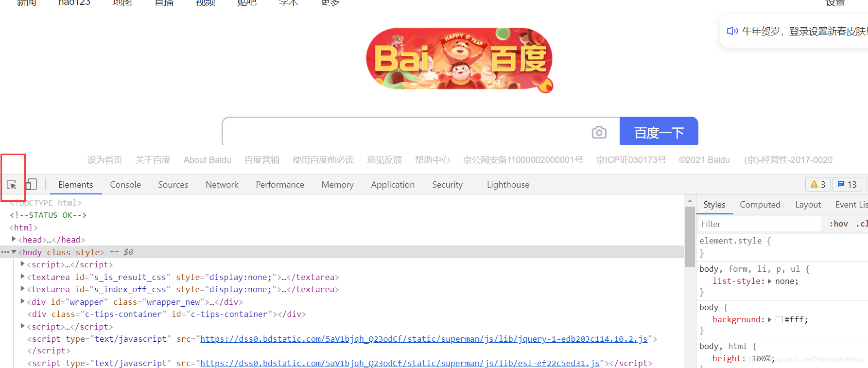Image resolution: width=868 pixels, height=368 pixels.
Task: Open the Network tab
Action: tap(222, 185)
